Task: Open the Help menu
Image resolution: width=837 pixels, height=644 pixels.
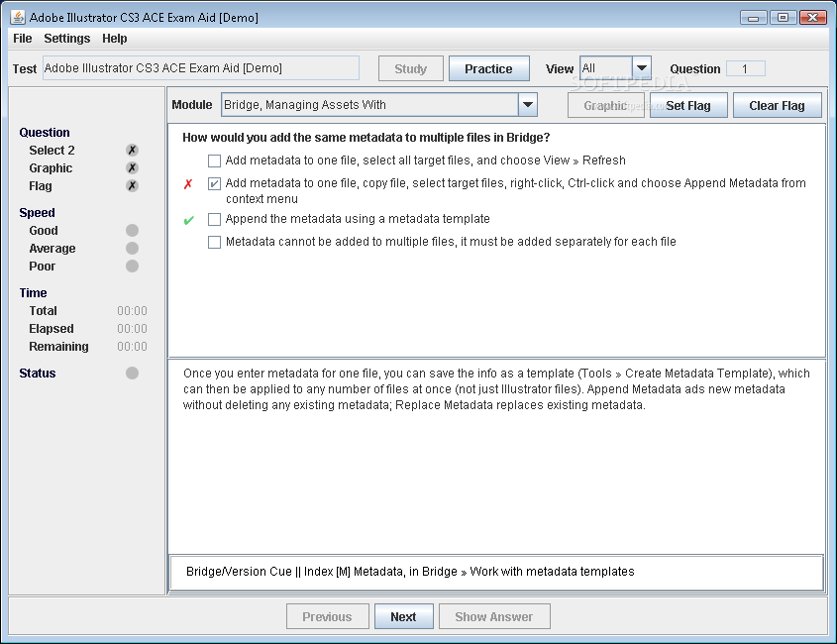Action: (x=114, y=39)
